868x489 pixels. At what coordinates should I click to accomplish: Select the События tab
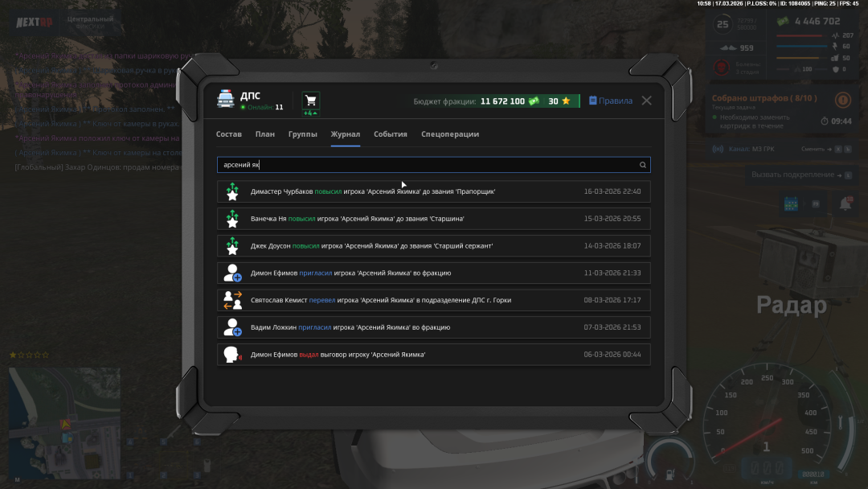[391, 134]
